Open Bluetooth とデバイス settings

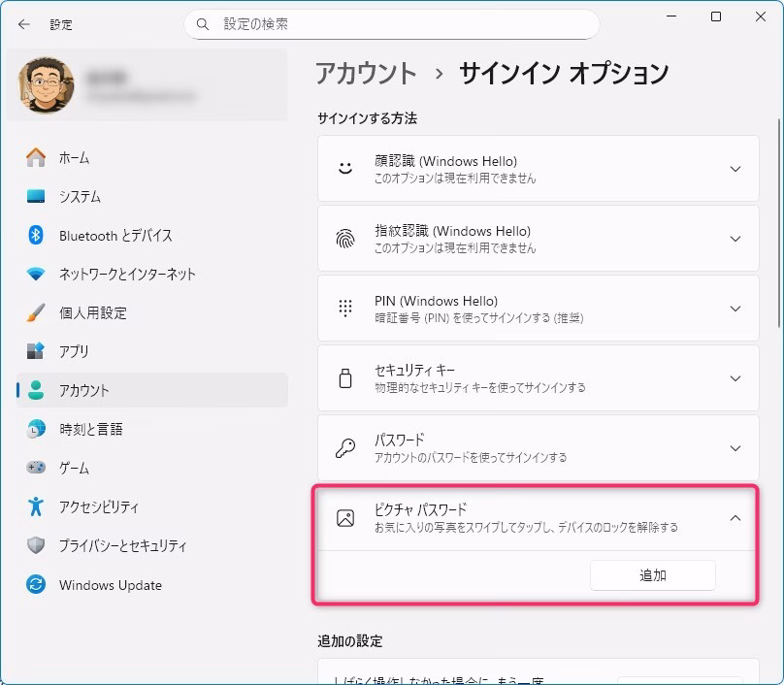click(114, 235)
